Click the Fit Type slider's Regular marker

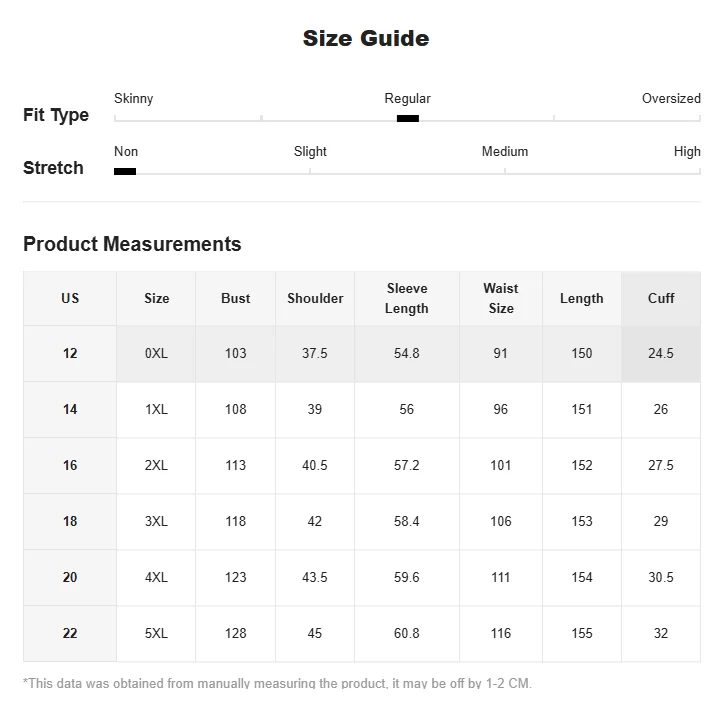407,119
